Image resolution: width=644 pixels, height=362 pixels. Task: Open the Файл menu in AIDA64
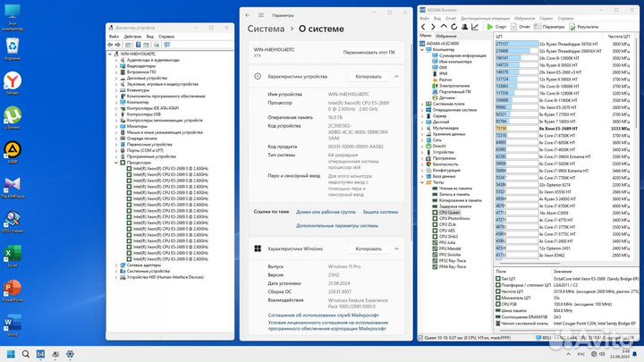pos(424,18)
